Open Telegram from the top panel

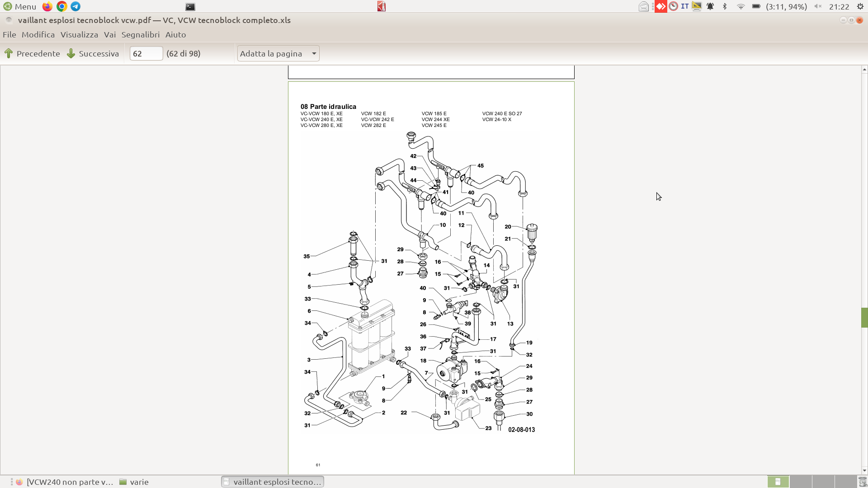(x=75, y=6)
